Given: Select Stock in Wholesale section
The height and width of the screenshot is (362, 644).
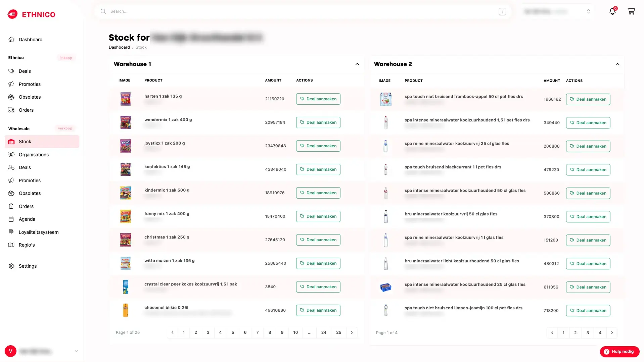Looking at the screenshot, I should (42, 142).
